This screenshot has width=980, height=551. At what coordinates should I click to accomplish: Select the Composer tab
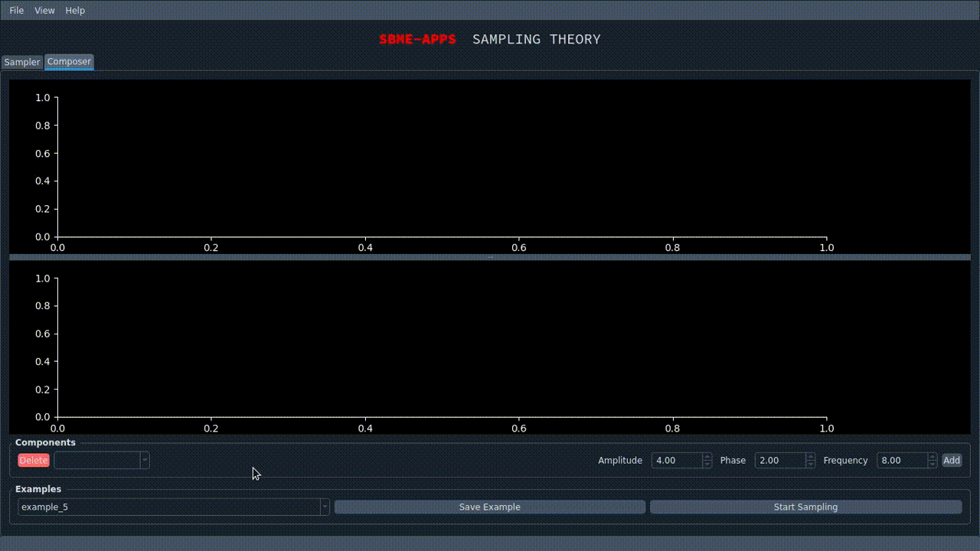(69, 61)
